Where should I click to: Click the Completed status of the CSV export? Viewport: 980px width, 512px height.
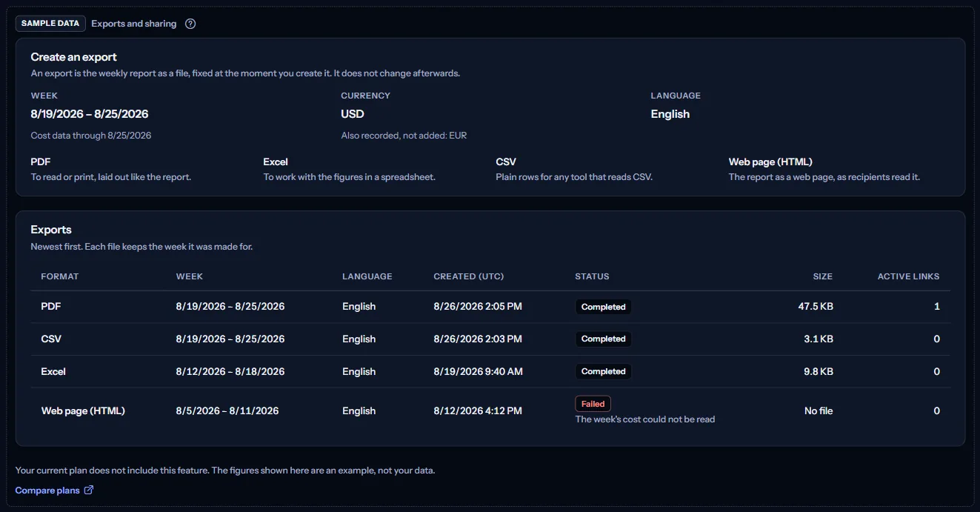[x=603, y=339]
